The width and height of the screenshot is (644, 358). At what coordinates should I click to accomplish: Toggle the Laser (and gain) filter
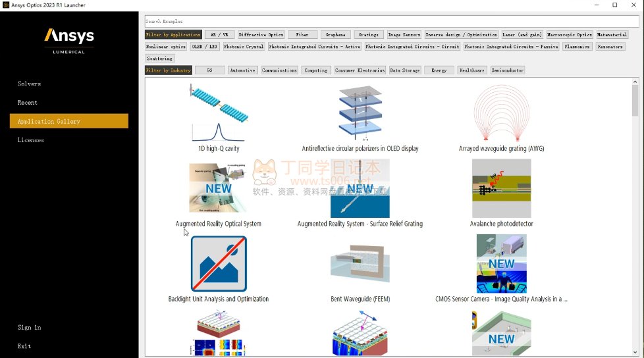(522, 34)
